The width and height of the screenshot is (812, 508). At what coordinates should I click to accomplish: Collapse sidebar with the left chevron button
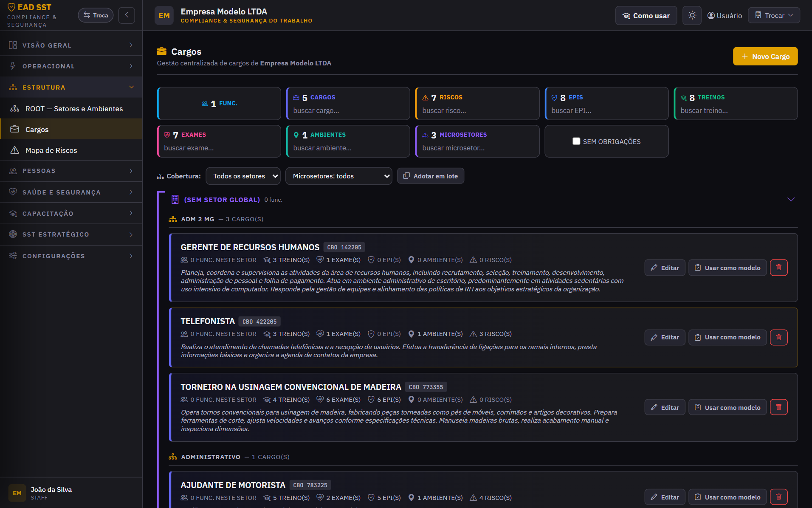(x=127, y=15)
